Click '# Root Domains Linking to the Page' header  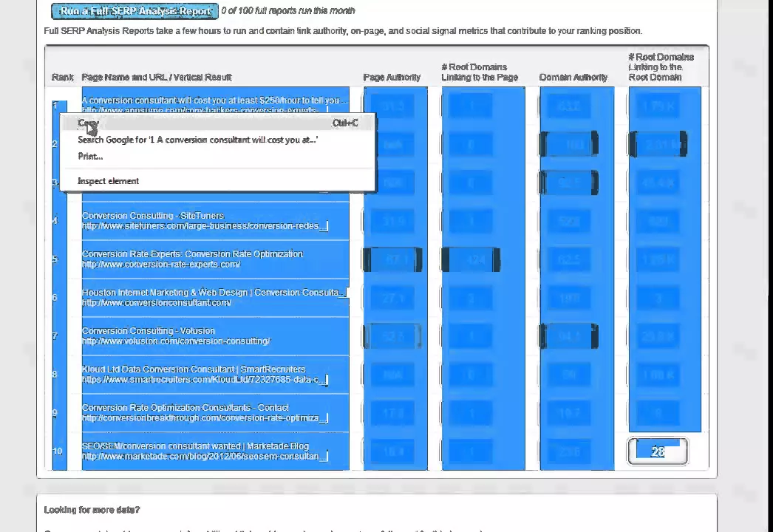tap(480, 72)
